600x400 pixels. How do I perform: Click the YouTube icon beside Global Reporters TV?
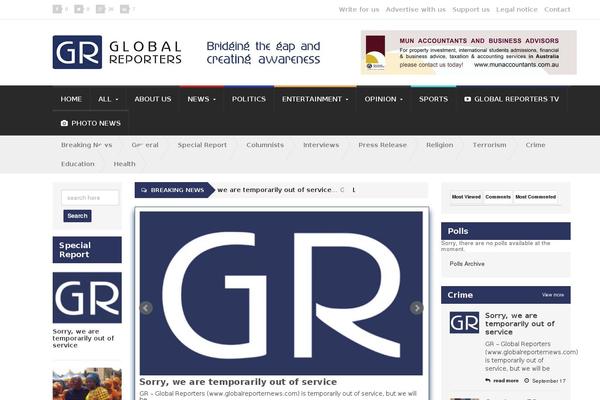(467, 99)
